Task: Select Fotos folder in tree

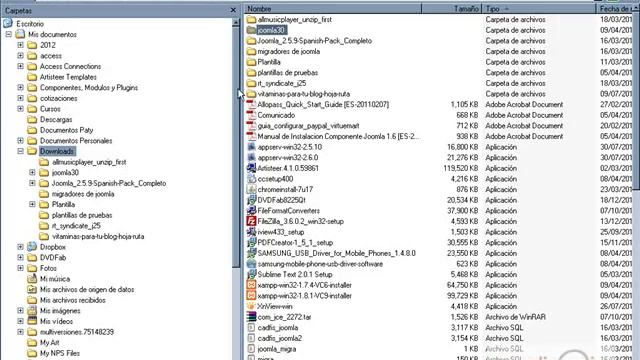Action: [x=48, y=268]
